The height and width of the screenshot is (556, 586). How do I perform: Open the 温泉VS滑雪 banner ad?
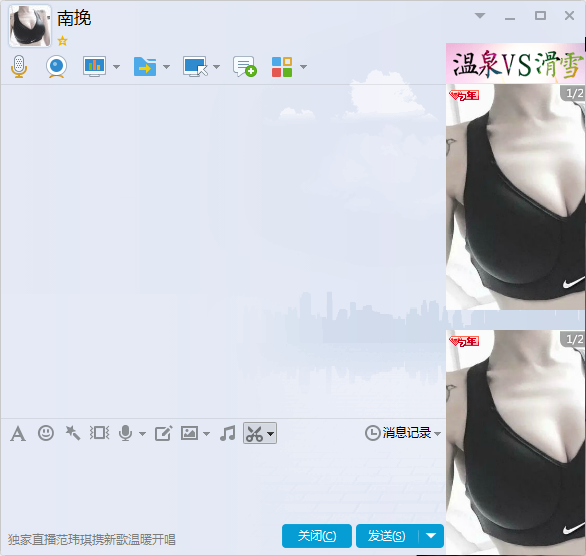tap(515, 63)
